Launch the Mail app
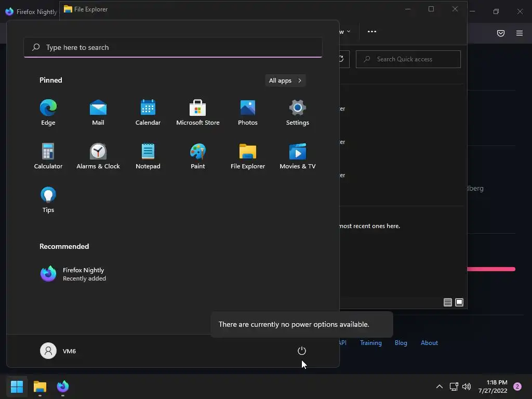Image resolution: width=532 pixels, height=399 pixels. [x=98, y=112]
